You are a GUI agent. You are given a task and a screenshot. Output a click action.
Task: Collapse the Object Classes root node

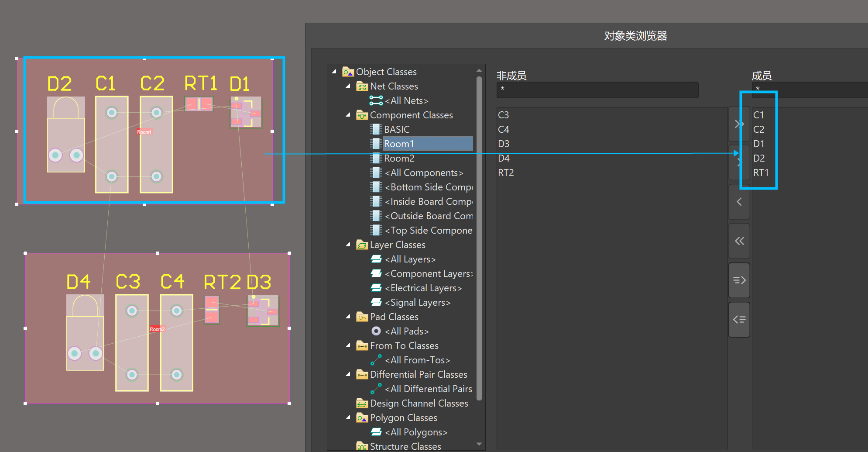[334, 71]
